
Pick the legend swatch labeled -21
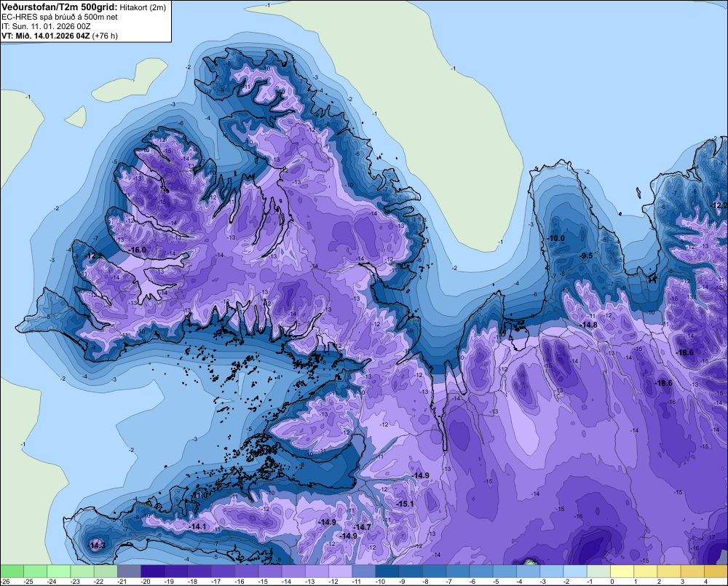pos(129,571)
